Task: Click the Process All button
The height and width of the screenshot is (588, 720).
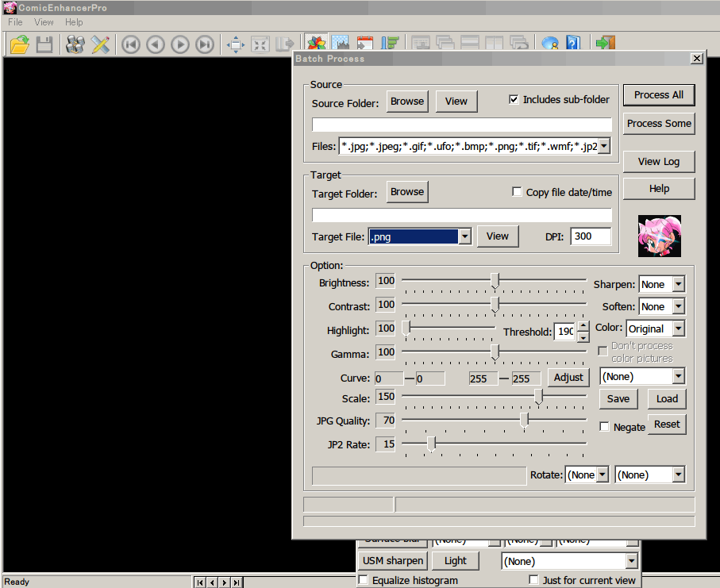Action: coord(659,95)
